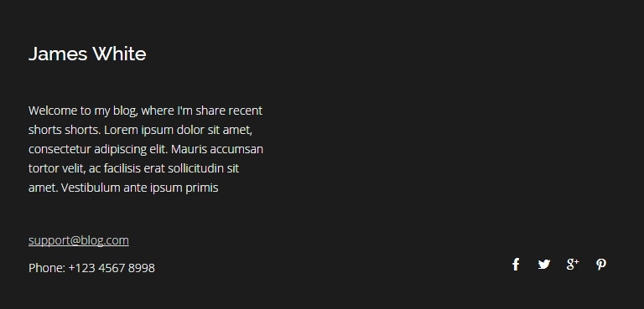Click the word "James" in the heading
The width and height of the screenshot is (644, 309).
point(58,54)
